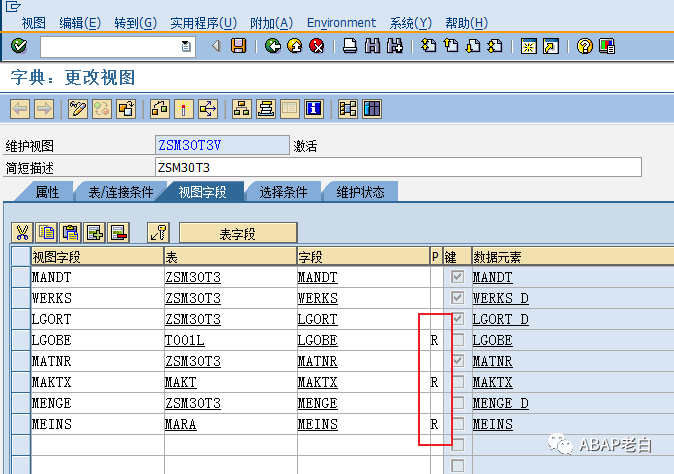The width and height of the screenshot is (674, 474).
Task: Click the Find binoculars icon
Action: click(372, 46)
